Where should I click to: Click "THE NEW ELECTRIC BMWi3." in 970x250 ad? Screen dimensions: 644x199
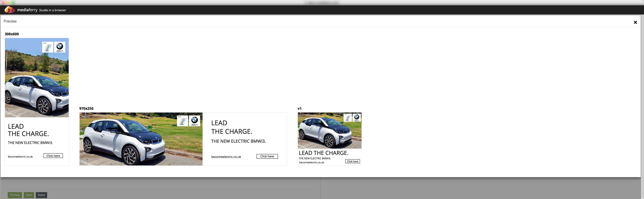(x=239, y=141)
